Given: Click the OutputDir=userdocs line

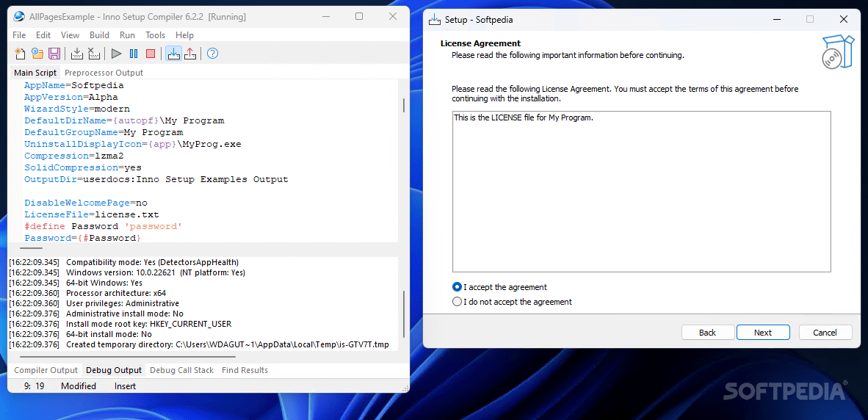Looking at the screenshot, I should (x=156, y=179).
